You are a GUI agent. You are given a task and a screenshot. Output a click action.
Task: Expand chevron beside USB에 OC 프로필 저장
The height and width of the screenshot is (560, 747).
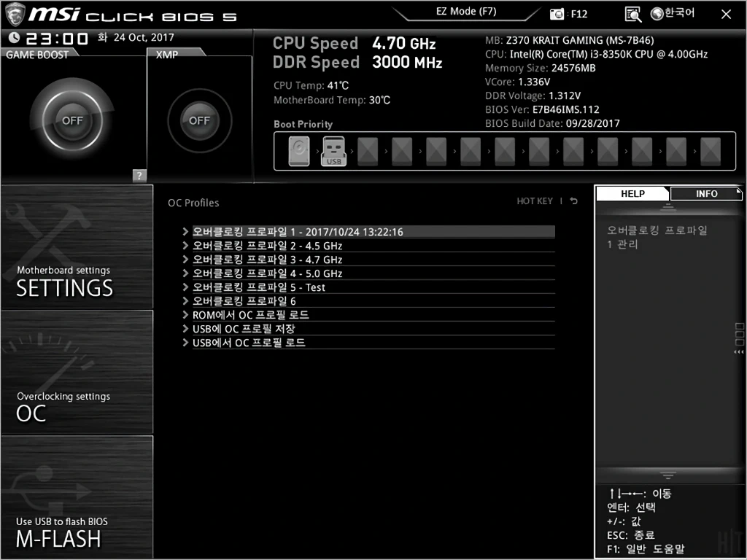[185, 328]
